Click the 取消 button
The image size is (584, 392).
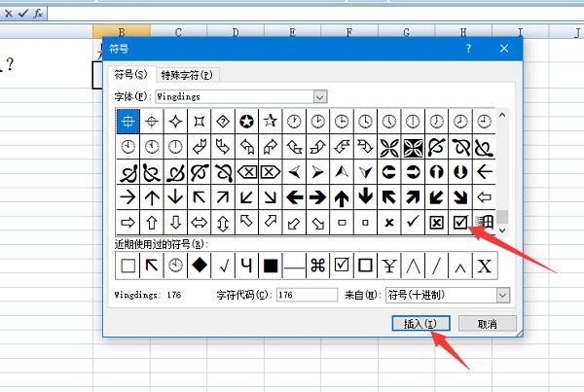click(x=482, y=323)
